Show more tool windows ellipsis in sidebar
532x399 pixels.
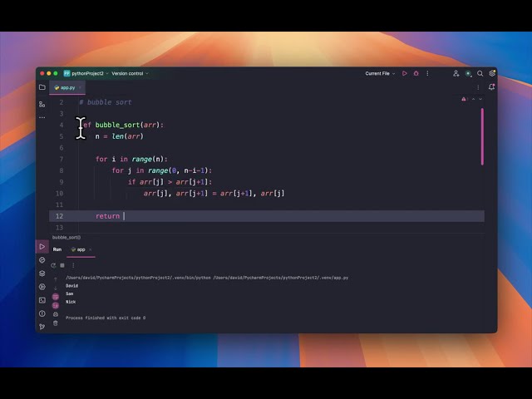pyautogui.click(x=42, y=117)
